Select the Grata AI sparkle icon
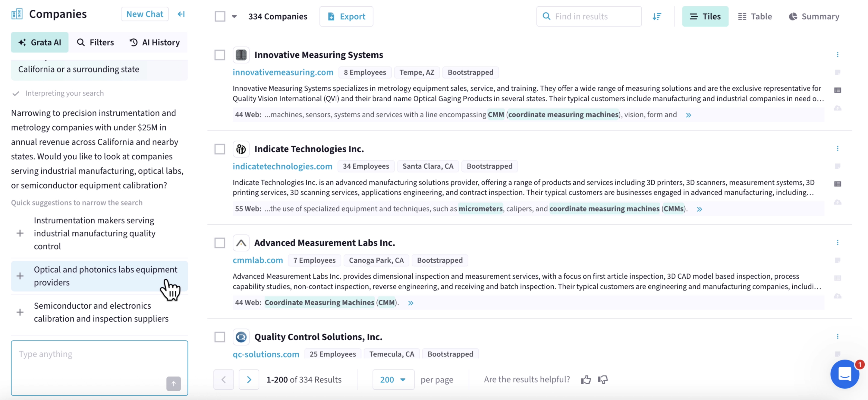The width and height of the screenshot is (868, 400). click(x=22, y=42)
